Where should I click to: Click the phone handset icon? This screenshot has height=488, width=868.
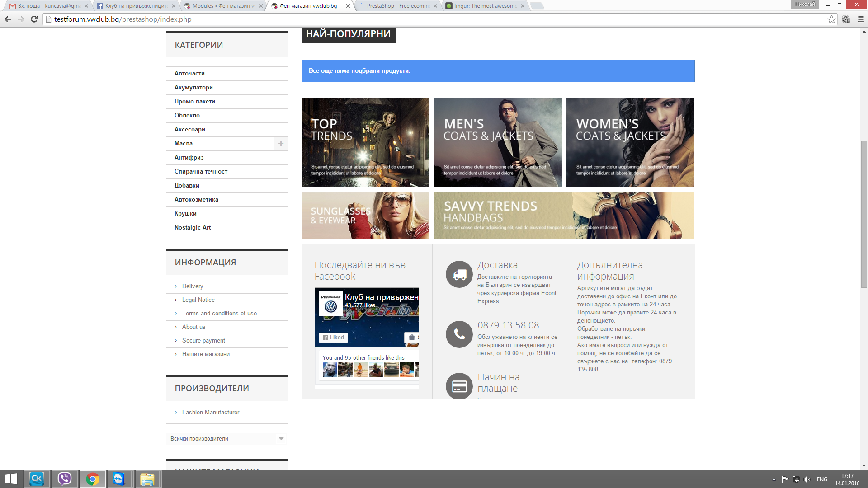click(459, 334)
